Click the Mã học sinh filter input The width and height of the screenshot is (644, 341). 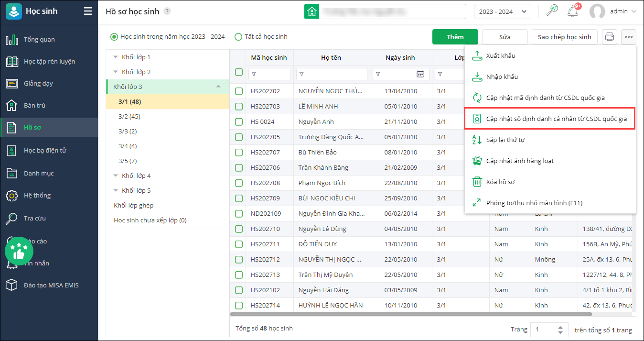click(269, 74)
